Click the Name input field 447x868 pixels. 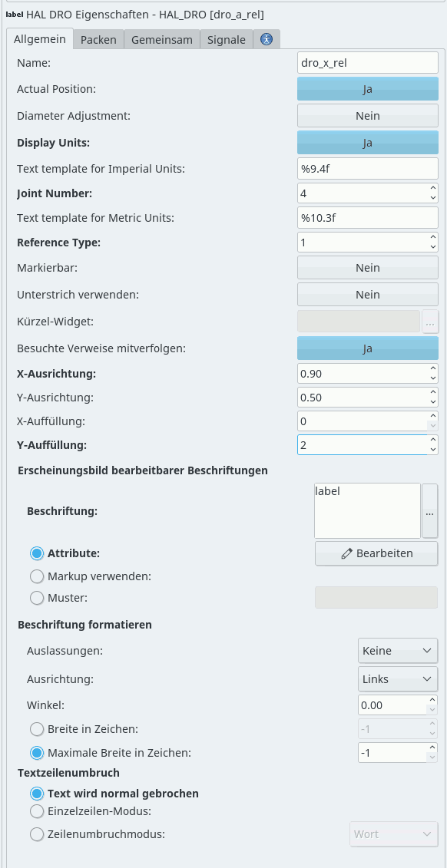point(368,63)
